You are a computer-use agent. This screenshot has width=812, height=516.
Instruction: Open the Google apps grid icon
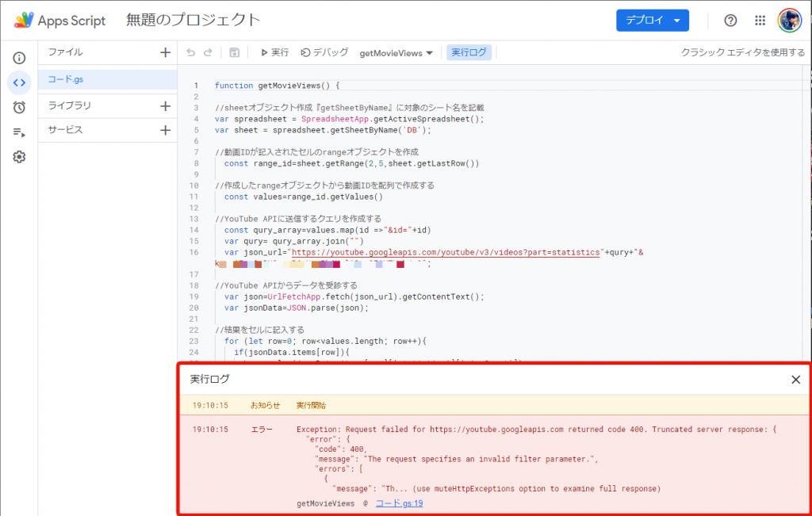[760, 21]
